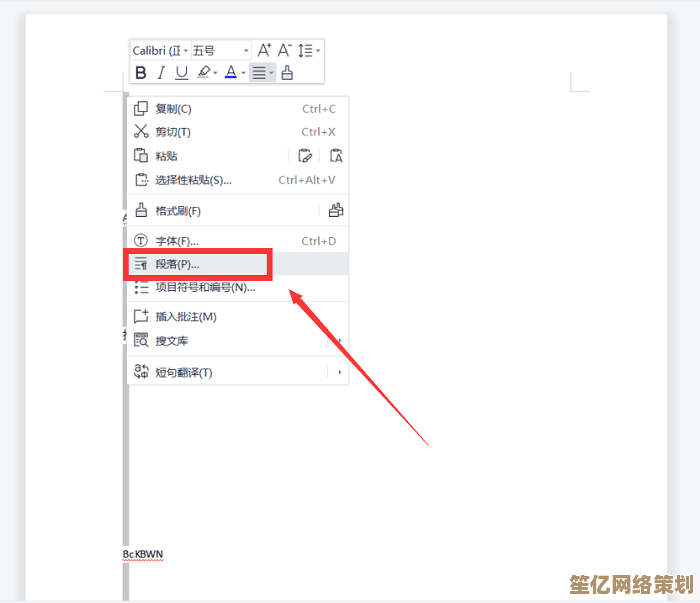Choose 复制(C) in the context menu

173,109
